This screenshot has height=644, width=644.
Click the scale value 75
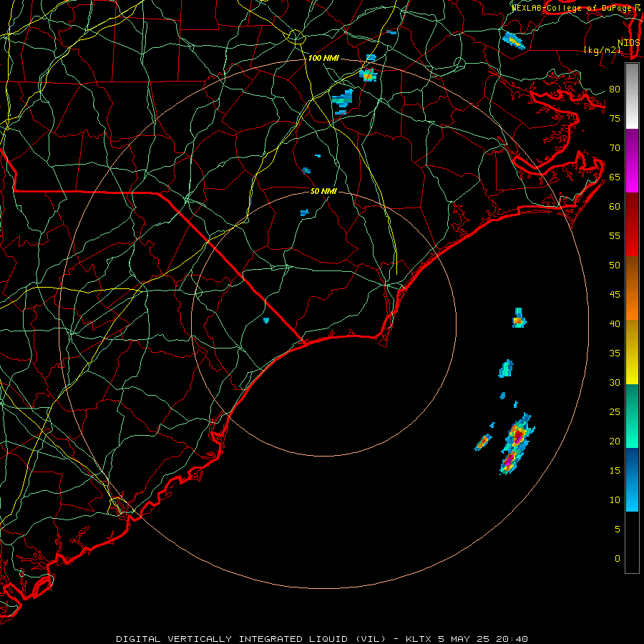click(615, 118)
